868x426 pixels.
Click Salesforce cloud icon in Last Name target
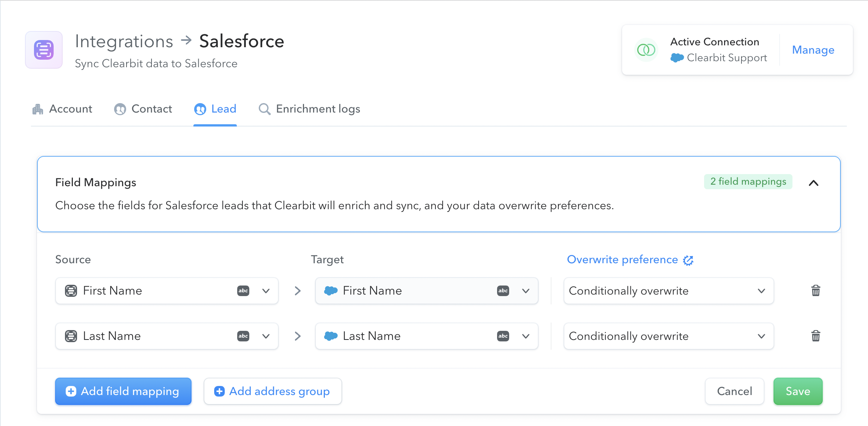point(331,336)
